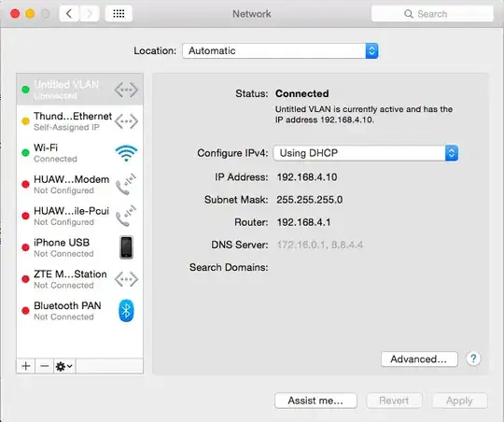The width and height of the screenshot is (504, 422).
Task: Close the Network window with red button
Action: coord(15,13)
